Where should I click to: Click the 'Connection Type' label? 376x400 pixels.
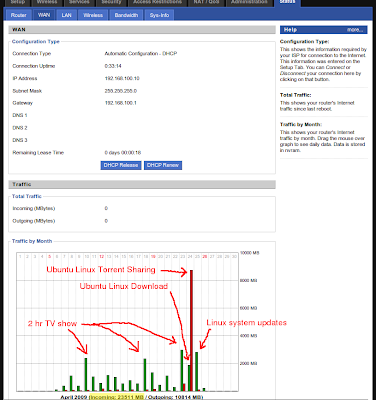(32, 54)
